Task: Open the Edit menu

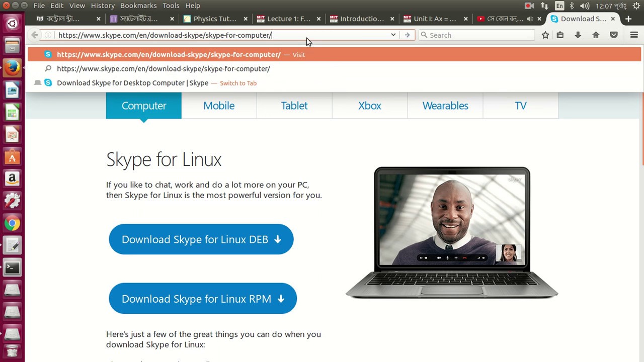Action: tap(57, 6)
